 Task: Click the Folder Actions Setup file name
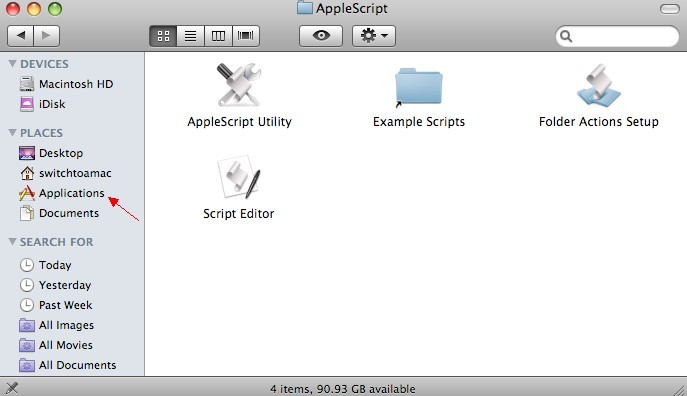coord(598,122)
